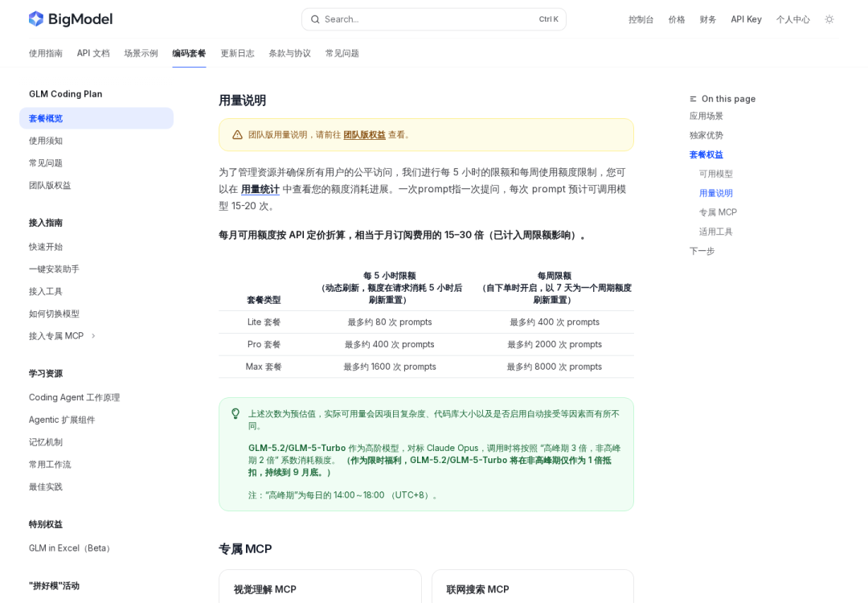Click 最多约 2000 次 prompts cell

pos(554,344)
